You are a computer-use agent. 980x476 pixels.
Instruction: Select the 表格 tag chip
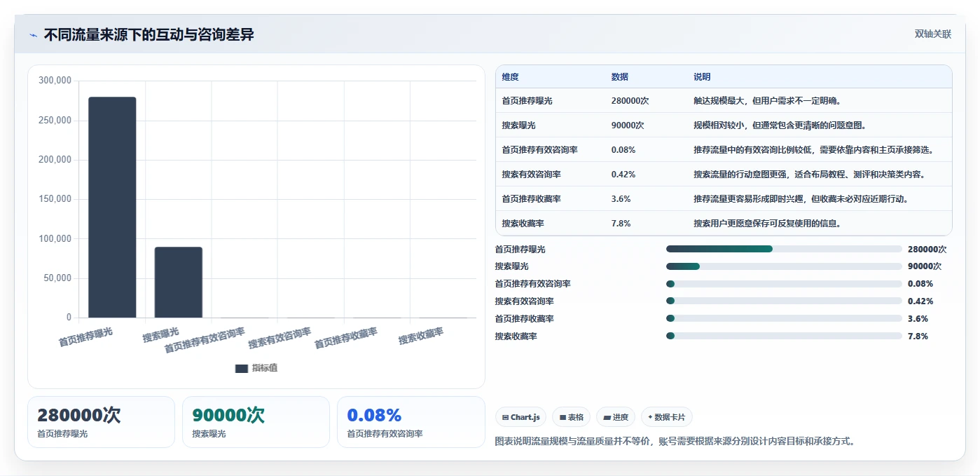(572, 417)
